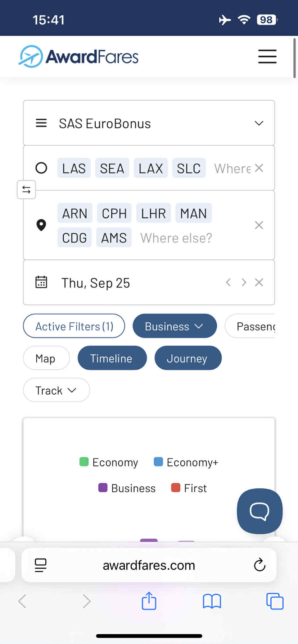The height and width of the screenshot is (644, 298).
Task: Open the Business cabin dropdown
Action: 175,326
